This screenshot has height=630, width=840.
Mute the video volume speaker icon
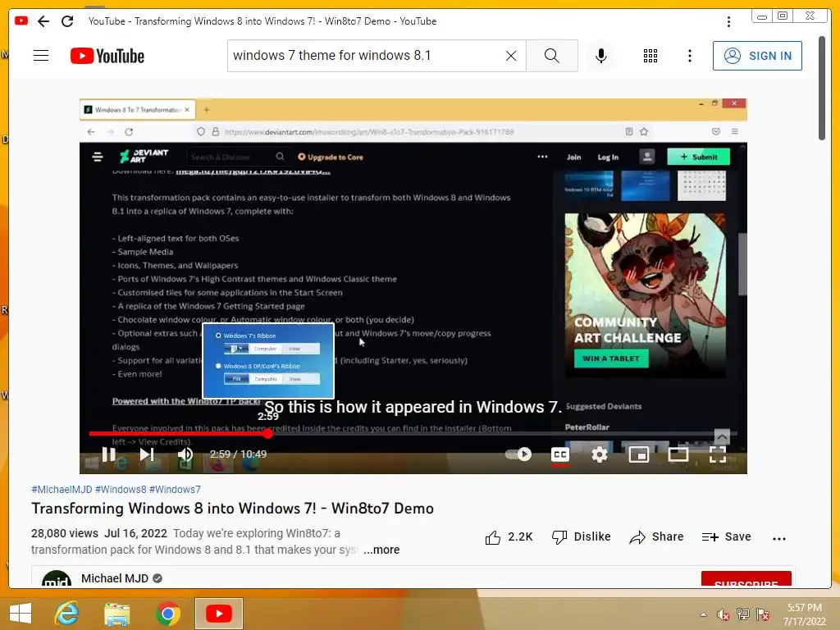click(x=185, y=454)
